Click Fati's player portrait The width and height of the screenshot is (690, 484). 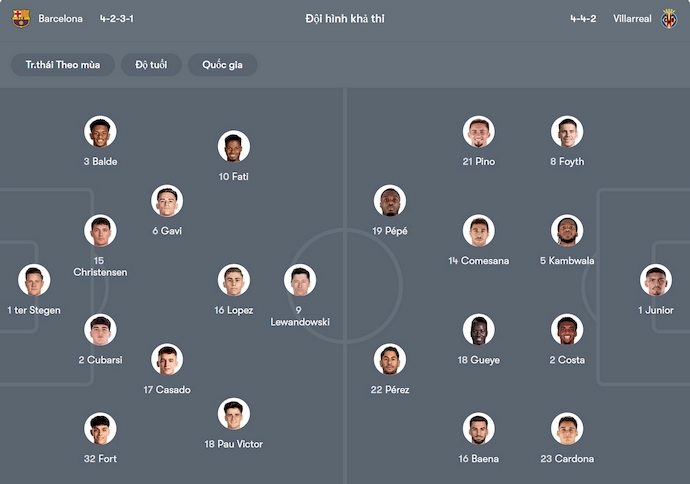coord(233,147)
